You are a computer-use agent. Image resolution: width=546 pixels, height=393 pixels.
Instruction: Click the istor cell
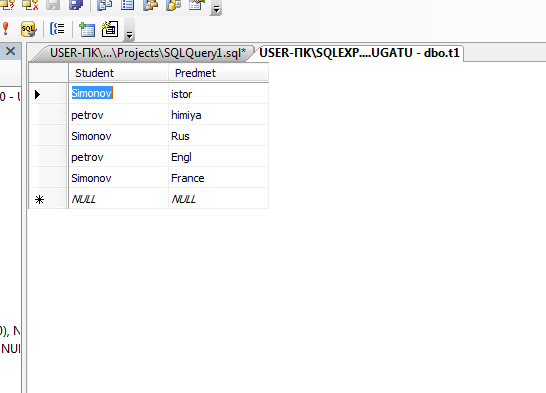(x=218, y=94)
